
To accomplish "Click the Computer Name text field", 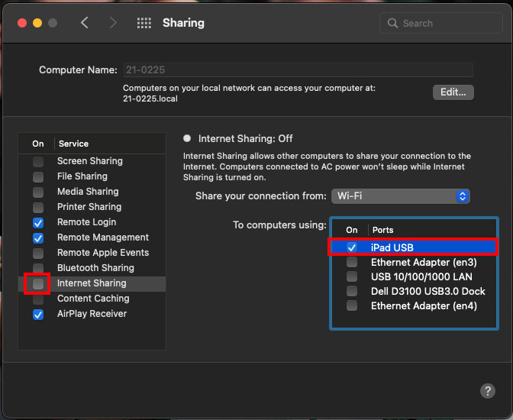I will [298, 69].
